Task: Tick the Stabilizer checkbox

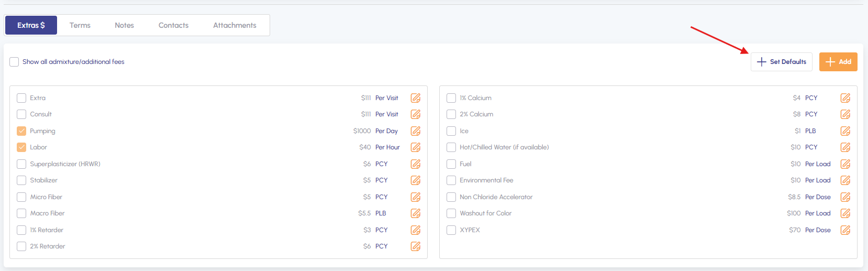Action: coord(21,180)
